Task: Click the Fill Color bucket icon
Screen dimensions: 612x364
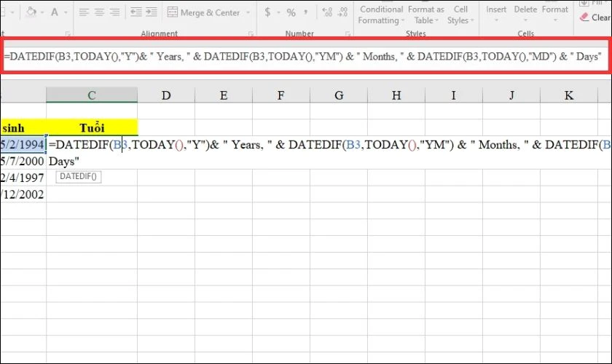Action: tap(31, 12)
